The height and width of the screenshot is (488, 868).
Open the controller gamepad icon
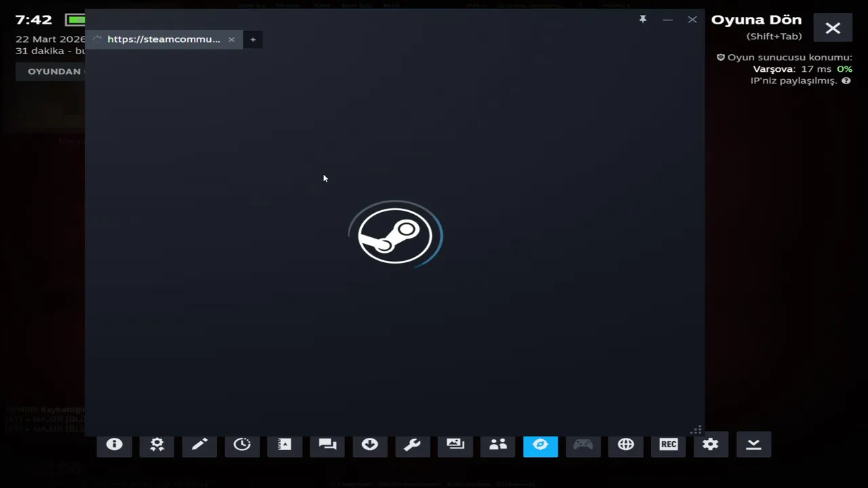(x=583, y=445)
